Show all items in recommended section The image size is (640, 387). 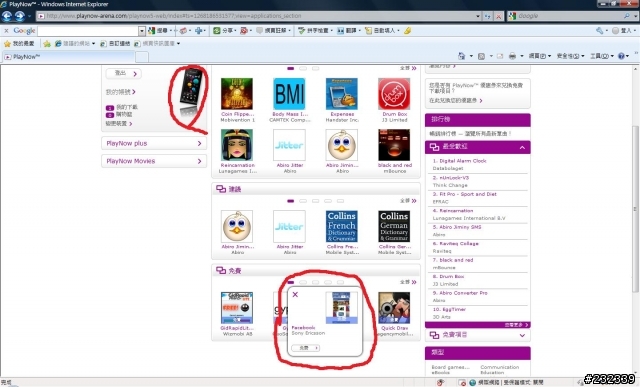408,201
